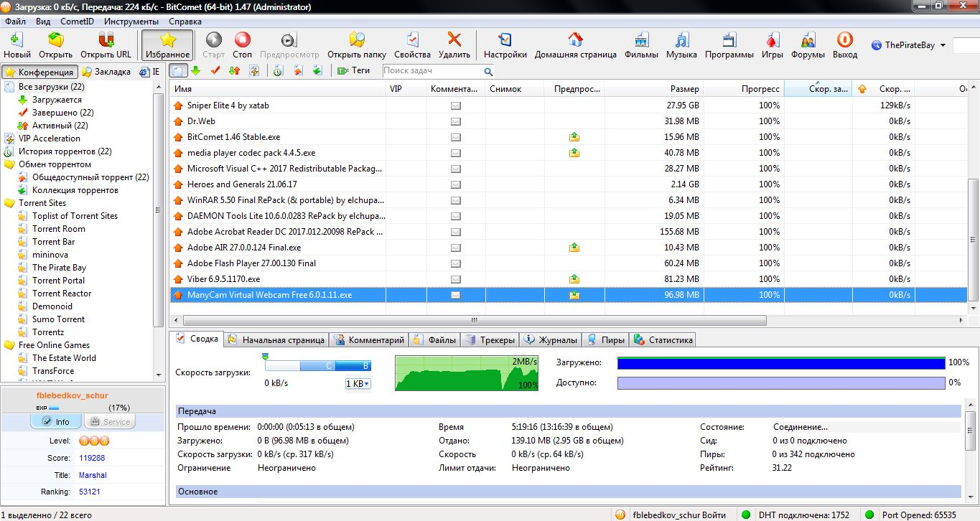Image resolution: width=980 pixels, height=521 pixels.
Task: Click the Info button in user panel
Action: (x=56, y=421)
